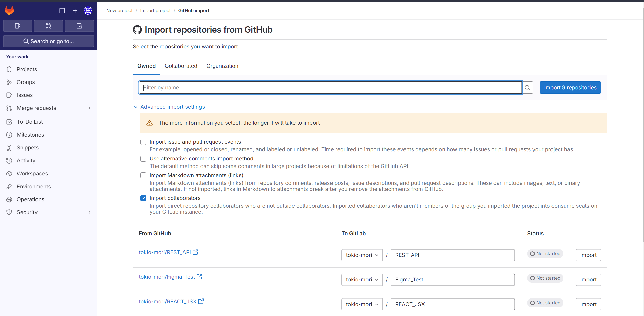Click the user avatar in the sidebar
Screen dimensions: 644x316
(x=88, y=10)
